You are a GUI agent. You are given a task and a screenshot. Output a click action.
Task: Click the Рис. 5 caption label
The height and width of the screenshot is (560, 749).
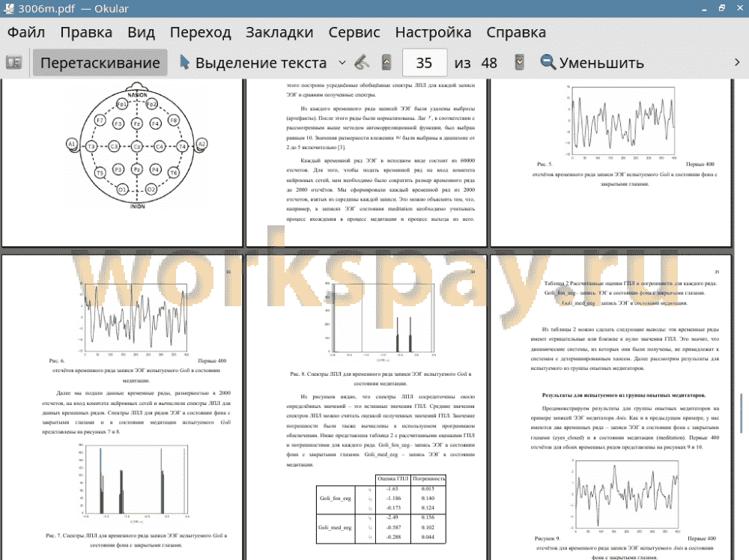point(545,164)
